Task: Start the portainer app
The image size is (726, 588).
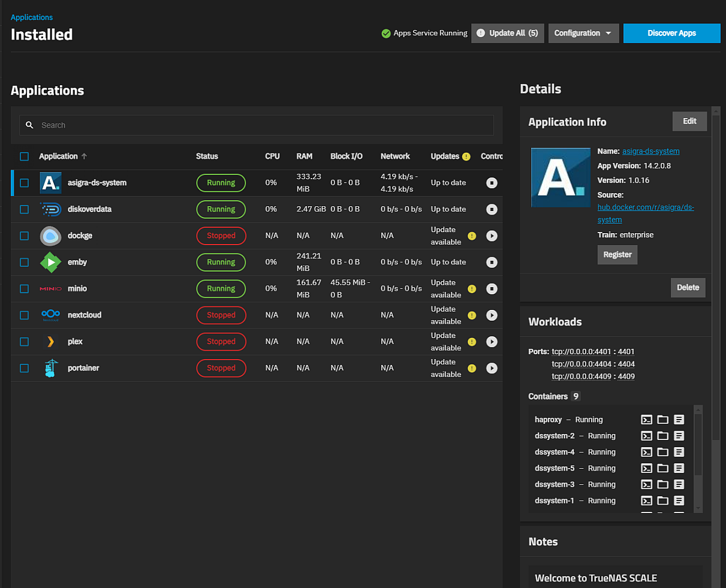Action: [x=492, y=368]
